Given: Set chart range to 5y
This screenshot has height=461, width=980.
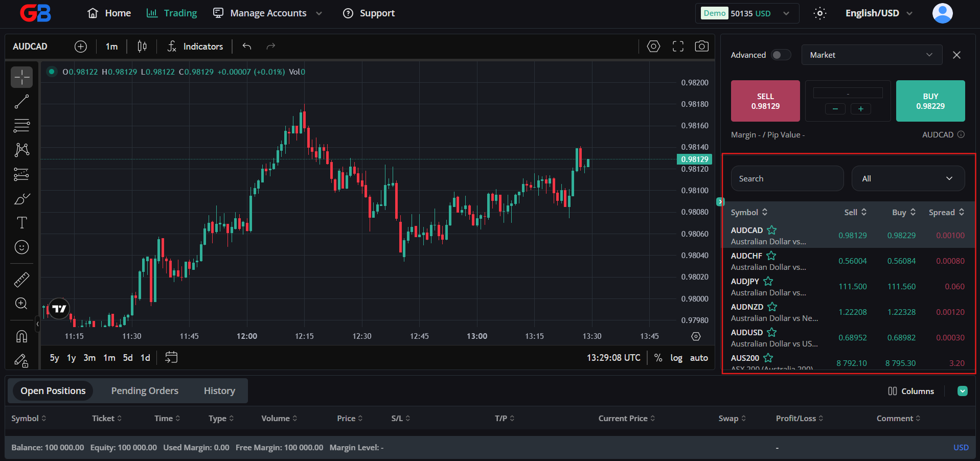Looking at the screenshot, I should point(54,358).
